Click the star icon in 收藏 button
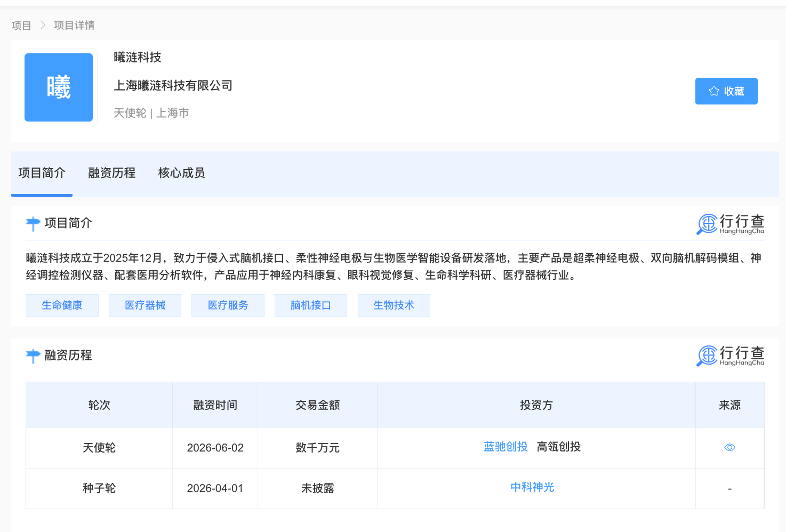This screenshot has height=532, width=786. (x=714, y=91)
